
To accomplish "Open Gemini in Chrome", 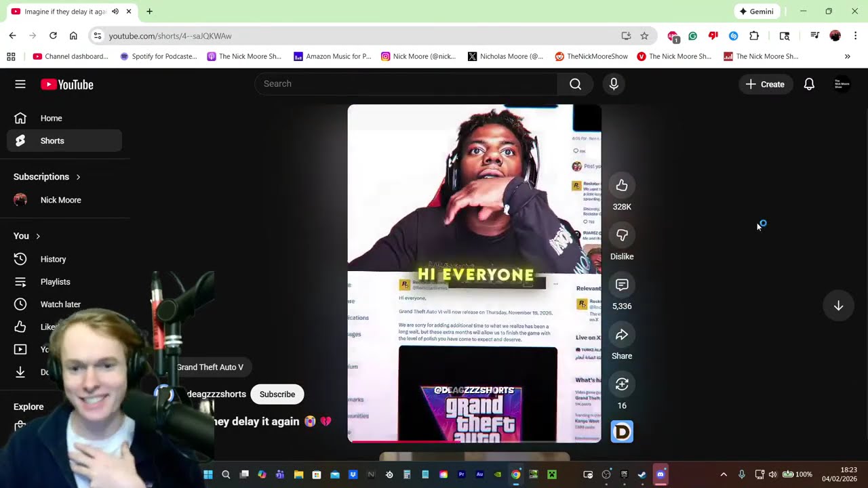I will click(757, 12).
